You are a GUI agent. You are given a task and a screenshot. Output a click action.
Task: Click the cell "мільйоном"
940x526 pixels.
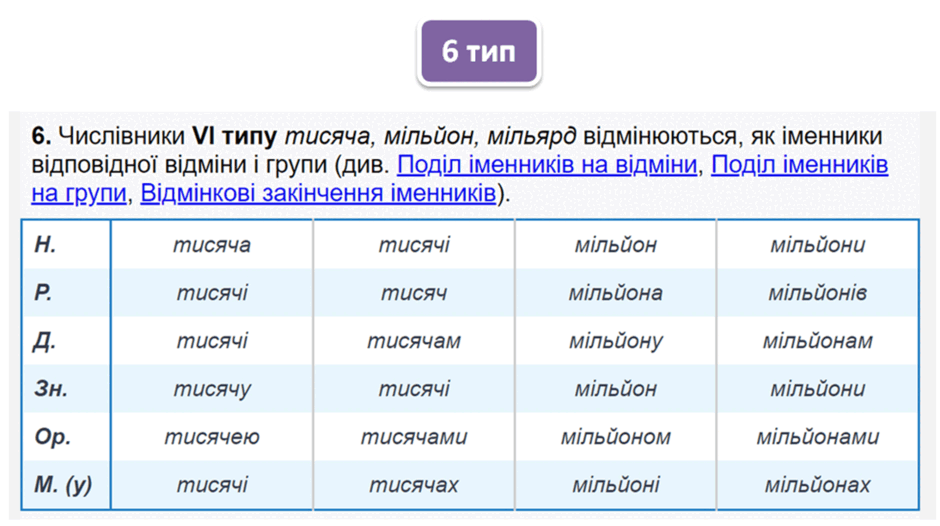point(616,437)
